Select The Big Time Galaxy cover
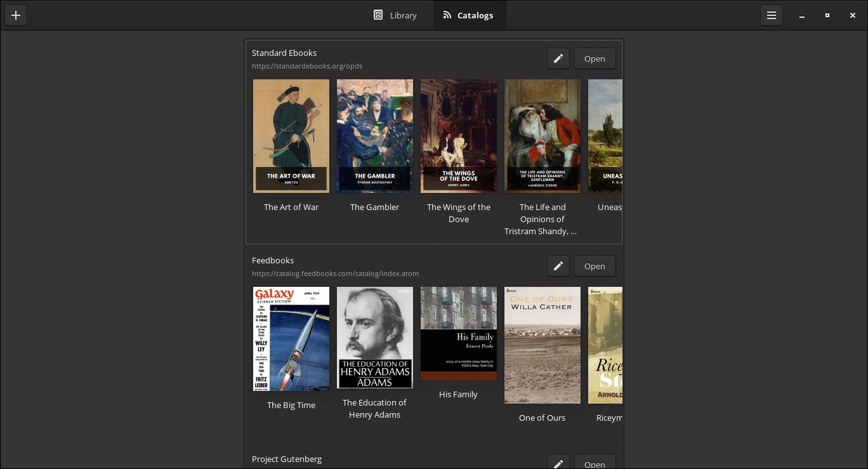Image resolution: width=868 pixels, height=469 pixels. (x=291, y=339)
